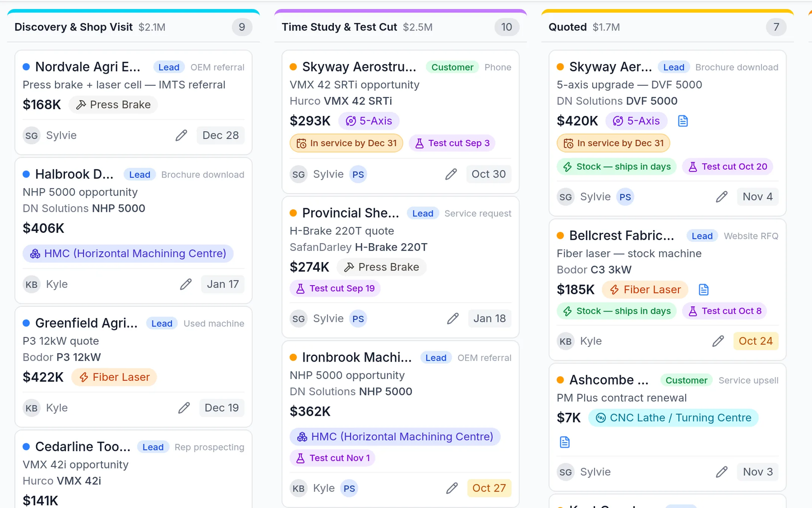Click Jan 18 date on Provincial card
This screenshot has height=508, width=812.
[x=489, y=319]
